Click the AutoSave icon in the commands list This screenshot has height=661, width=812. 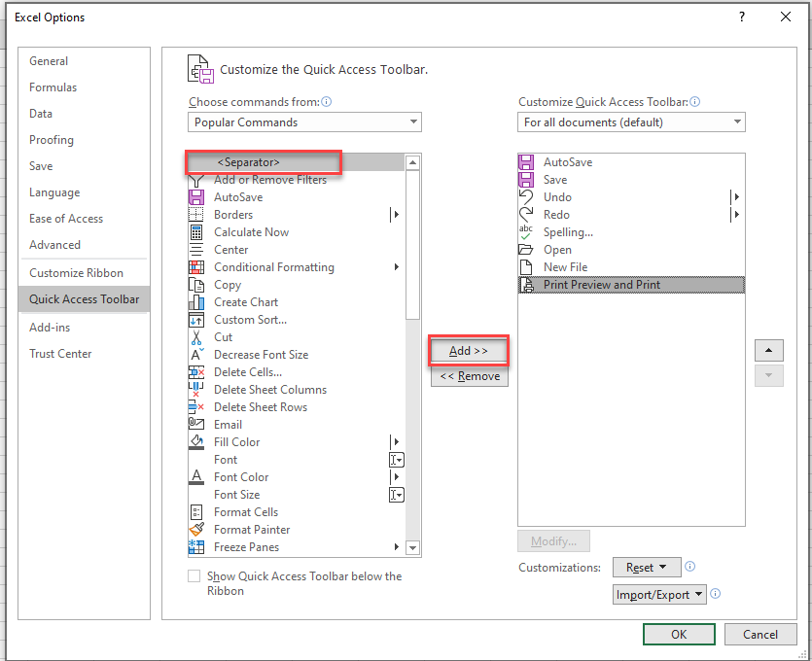click(x=196, y=197)
